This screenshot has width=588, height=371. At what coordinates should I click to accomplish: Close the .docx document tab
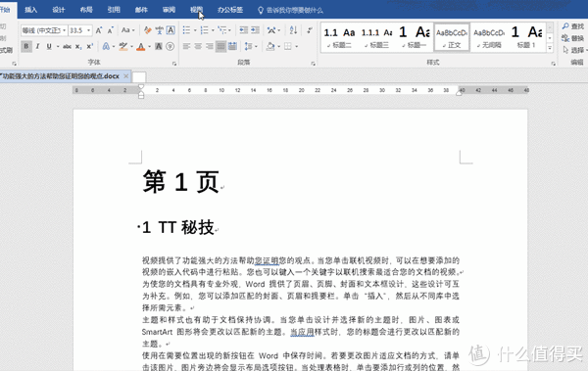(x=126, y=76)
